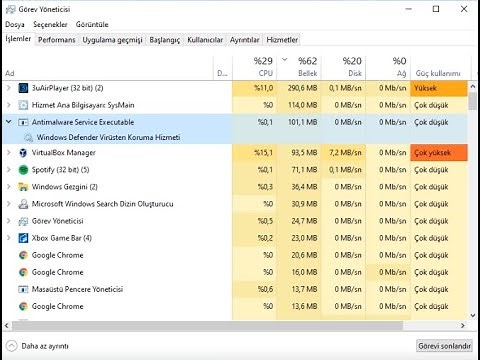Click the collapsed D... column header
This screenshot has width=480, height=360.
coord(222,67)
